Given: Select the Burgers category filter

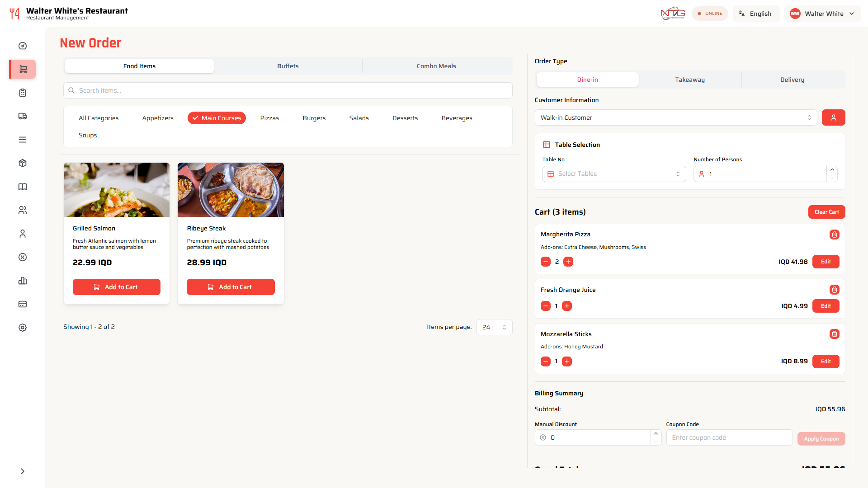Looking at the screenshot, I should coord(314,118).
